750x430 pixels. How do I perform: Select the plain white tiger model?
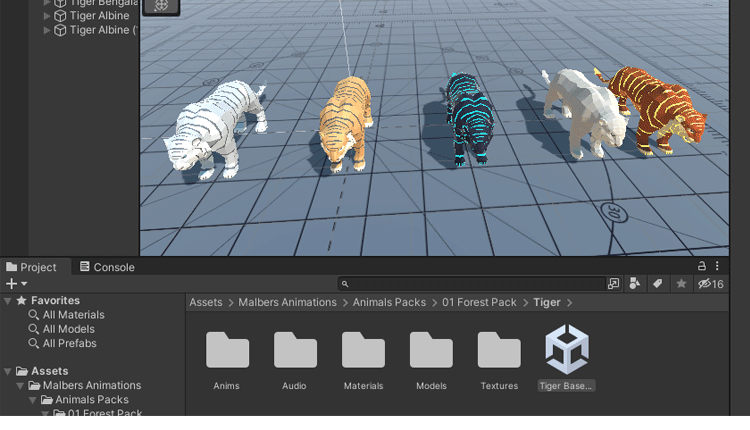click(x=585, y=113)
